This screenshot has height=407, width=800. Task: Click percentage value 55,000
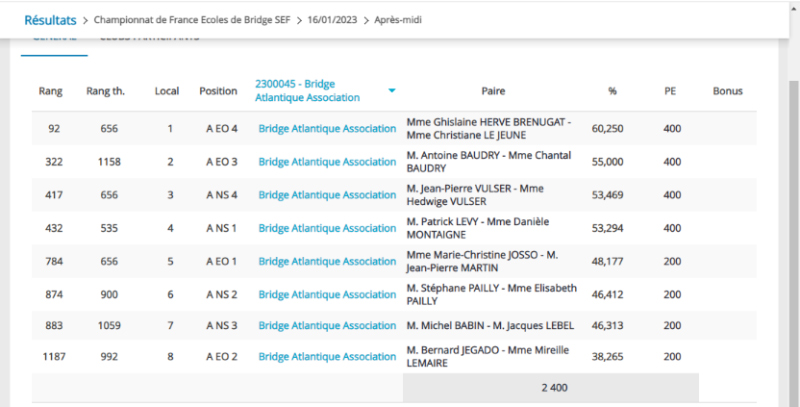coord(607,162)
